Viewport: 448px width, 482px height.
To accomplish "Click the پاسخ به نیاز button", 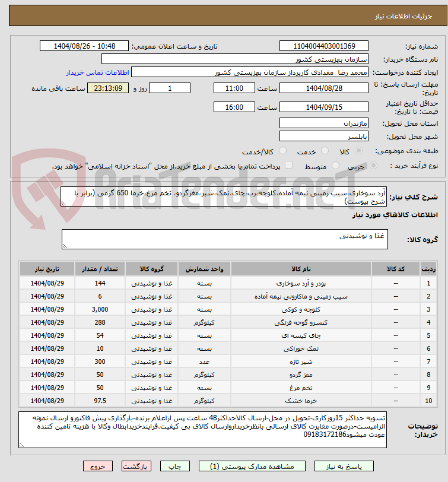I will [x=344, y=467].
